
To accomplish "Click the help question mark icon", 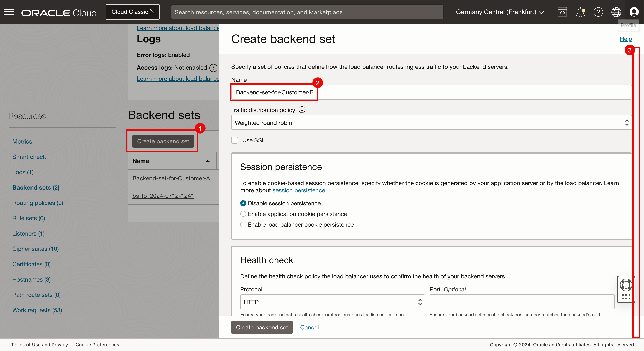I will [x=598, y=12].
